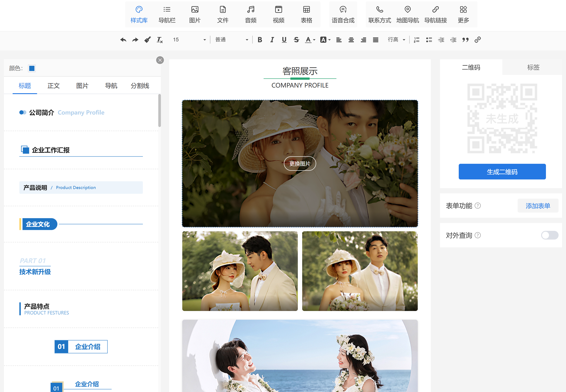Redo the last edit
Image resolution: width=566 pixels, height=392 pixels.
(x=135, y=40)
